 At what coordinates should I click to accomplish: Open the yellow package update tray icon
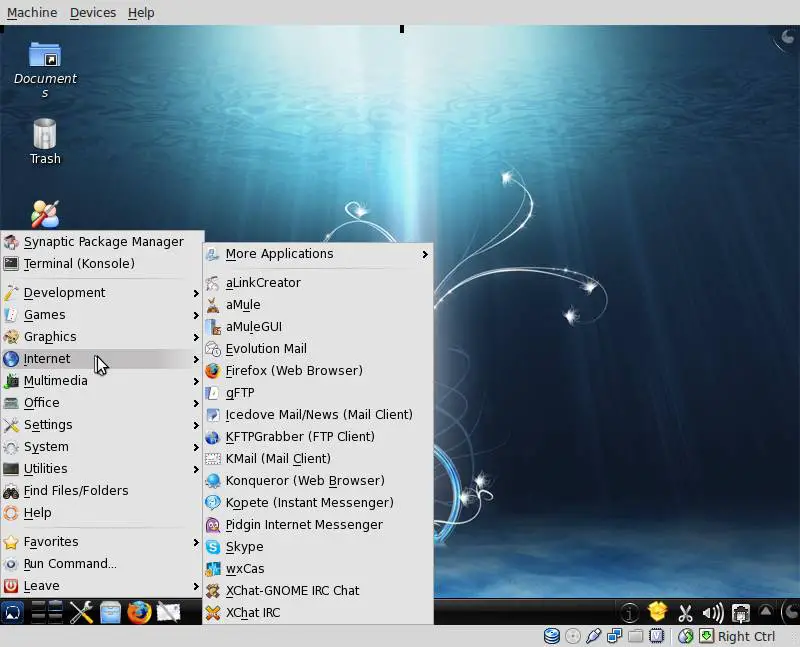tap(657, 611)
